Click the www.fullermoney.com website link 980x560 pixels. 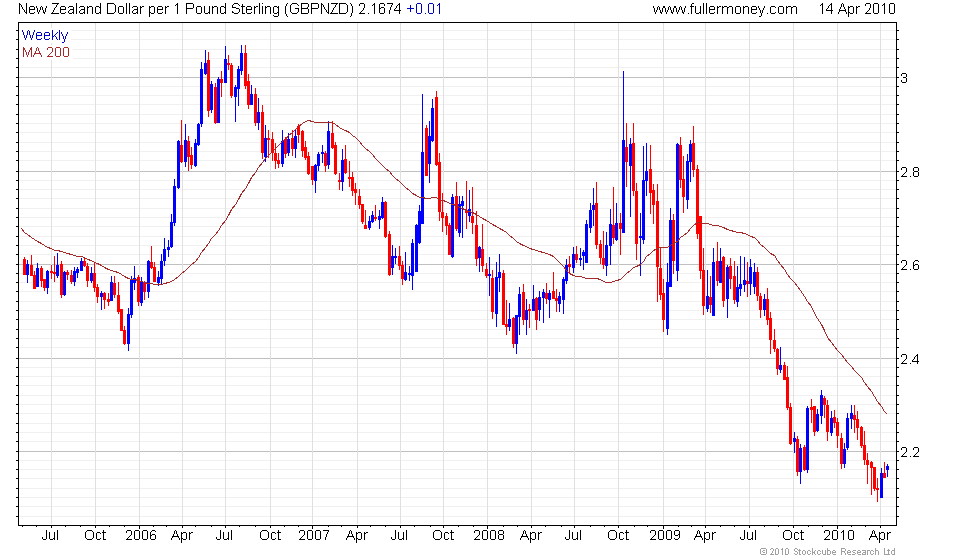(724, 9)
